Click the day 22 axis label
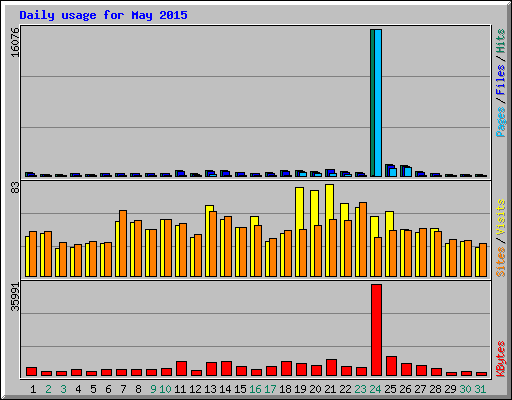The image size is (512, 400). point(345,389)
